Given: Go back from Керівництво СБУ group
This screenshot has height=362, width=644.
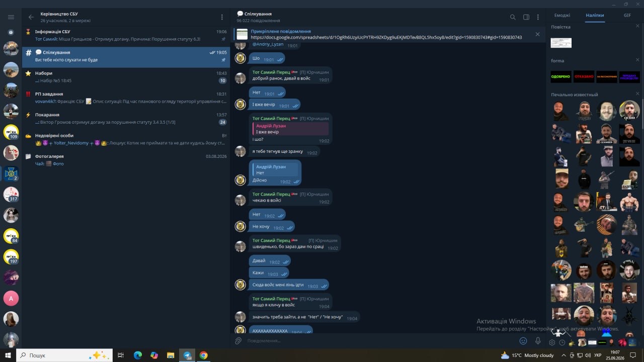Looking at the screenshot, I should [x=31, y=17].
